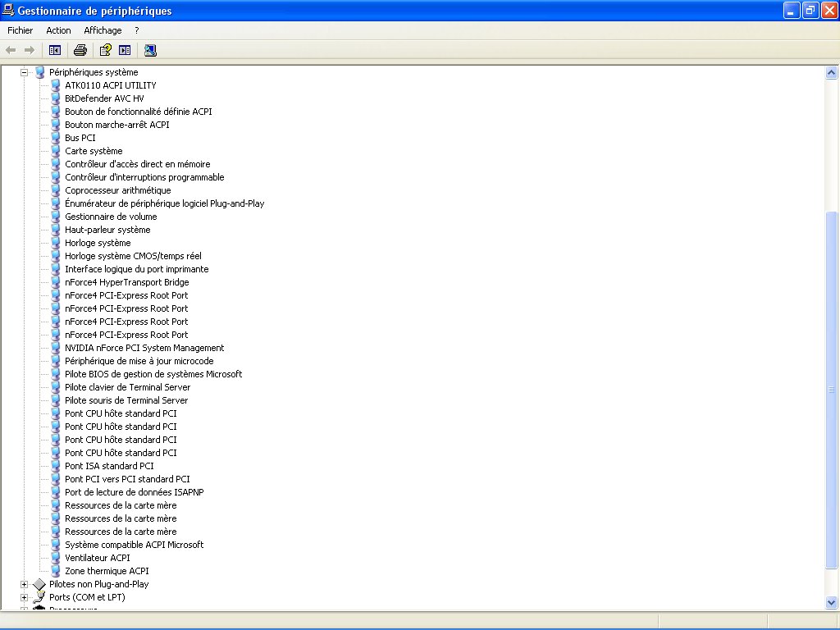Click the vertical scrollbar up arrow
This screenshot has width=840, height=630.
click(832, 72)
